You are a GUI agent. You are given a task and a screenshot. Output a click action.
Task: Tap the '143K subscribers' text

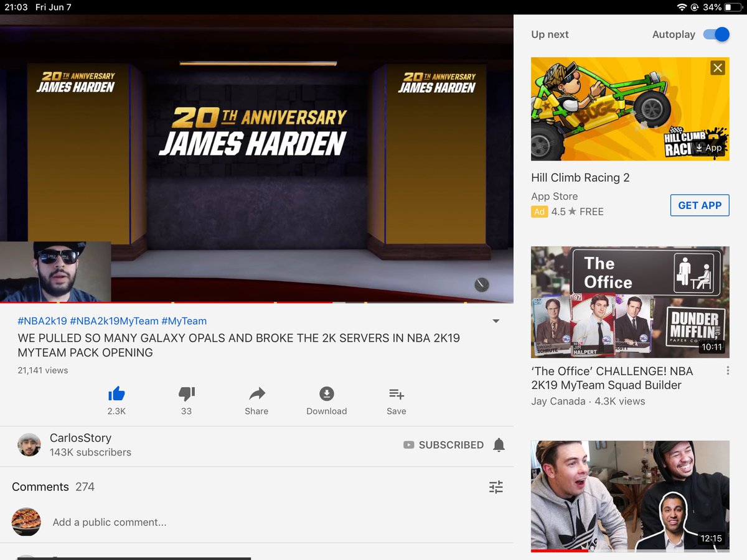coord(90,452)
